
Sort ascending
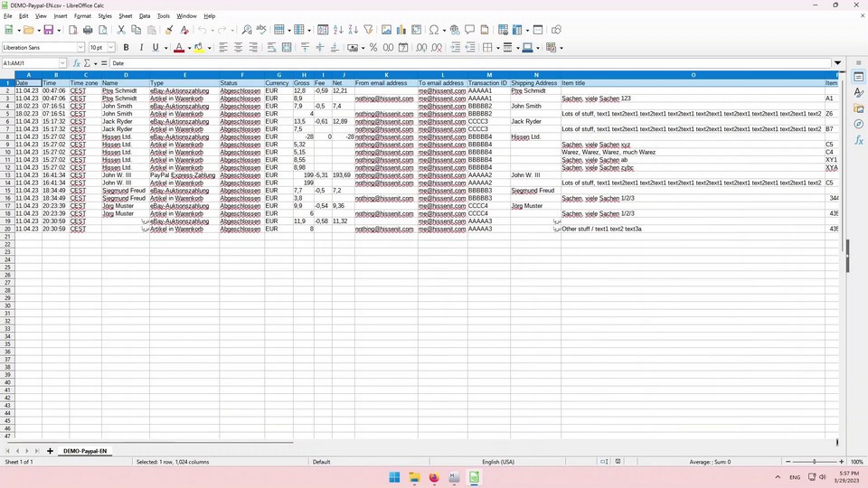click(338, 30)
